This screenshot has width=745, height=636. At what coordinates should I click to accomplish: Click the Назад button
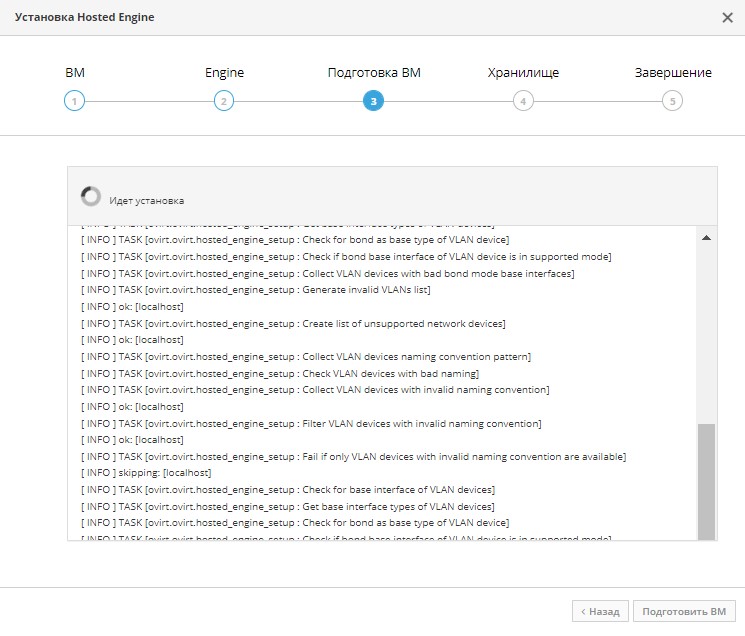click(600, 611)
